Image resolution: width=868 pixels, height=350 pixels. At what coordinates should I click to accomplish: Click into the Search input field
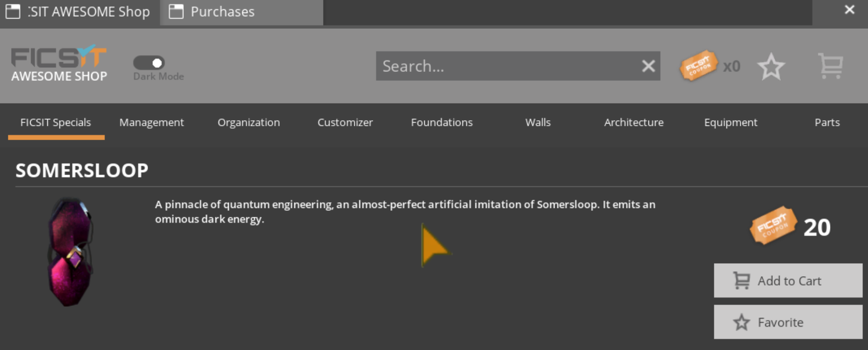click(x=506, y=66)
